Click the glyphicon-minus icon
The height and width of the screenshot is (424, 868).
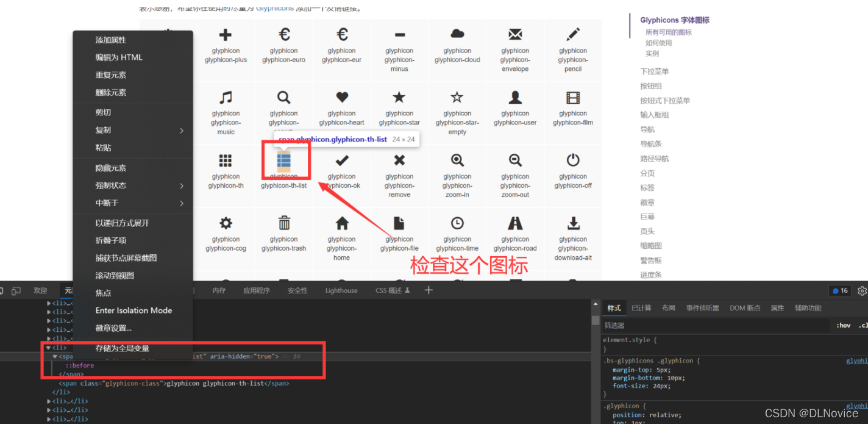click(400, 35)
